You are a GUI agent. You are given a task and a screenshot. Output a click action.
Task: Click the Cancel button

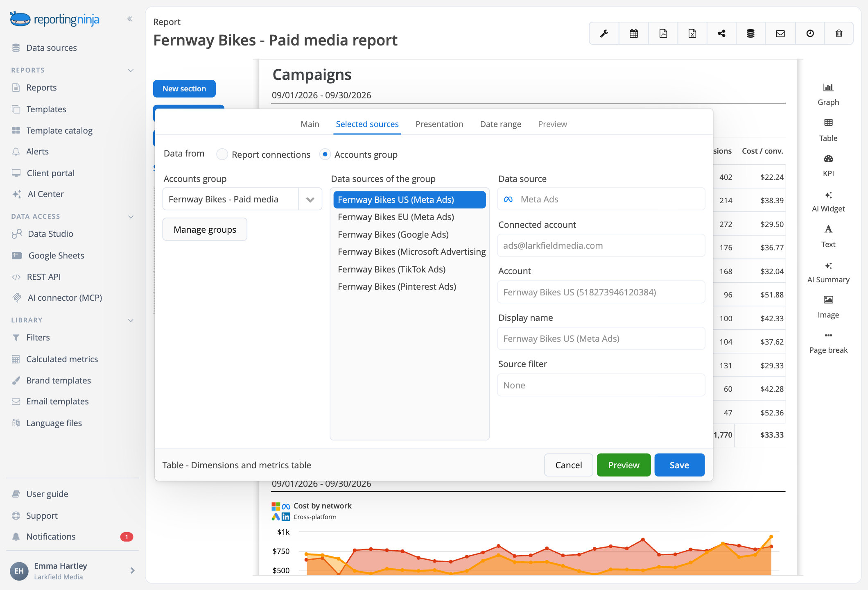pyautogui.click(x=568, y=465)
